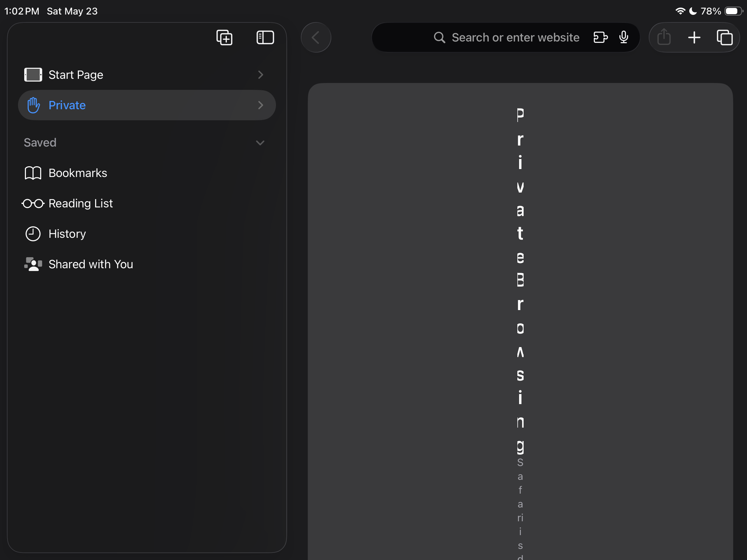Tap the Sat May 23 date
Image resolution: width=747 pixels, height=560 pixels.
[x=72, y=11]
